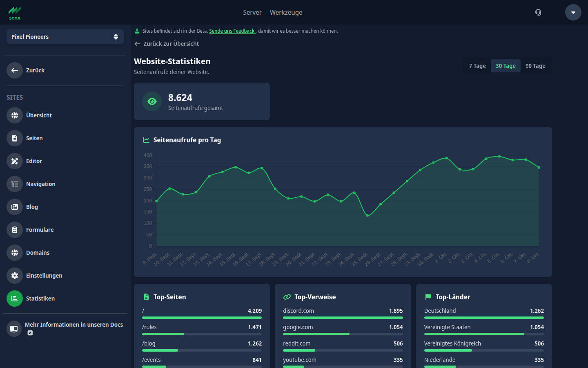Click the Niederlande country label
The width and height of the screenshot is (588, 368).
tap(440, 360)
